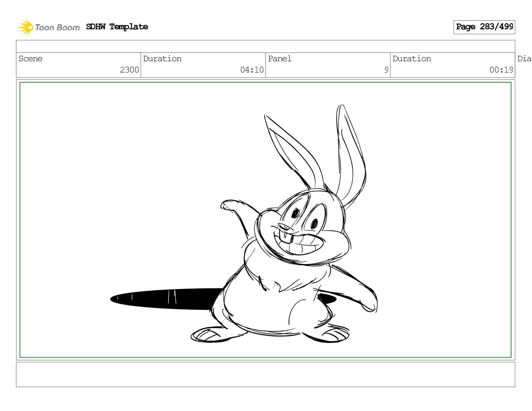The image size is (532, 411).
Task: Click the Page 283/499 box
Action: click(x=484, y=27)
